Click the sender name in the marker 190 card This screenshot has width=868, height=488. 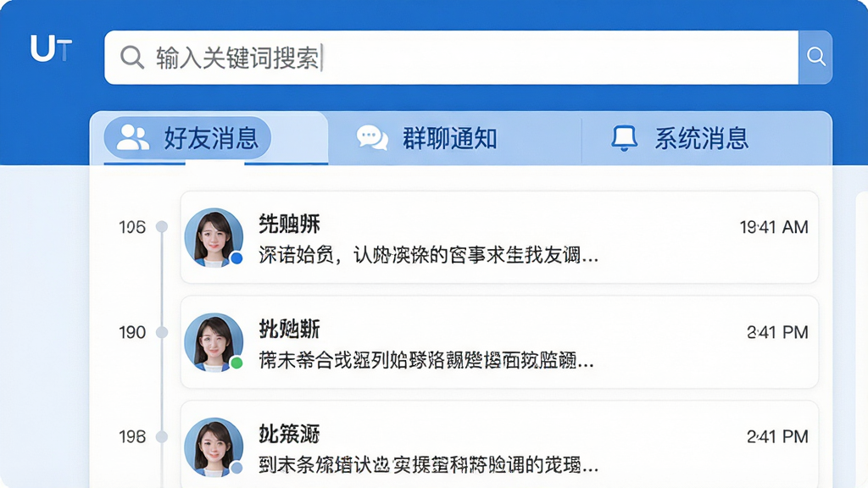click(x=290, y=330)
